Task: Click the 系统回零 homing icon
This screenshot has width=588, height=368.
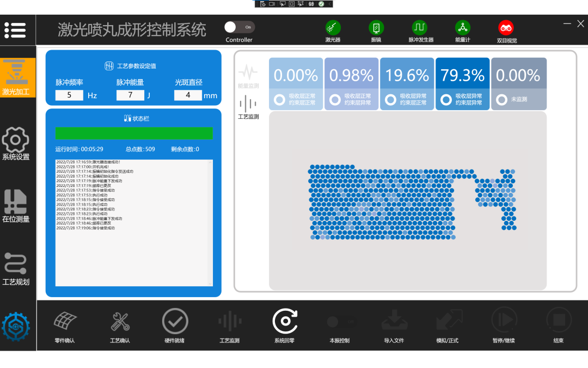Action: [284, 322]
